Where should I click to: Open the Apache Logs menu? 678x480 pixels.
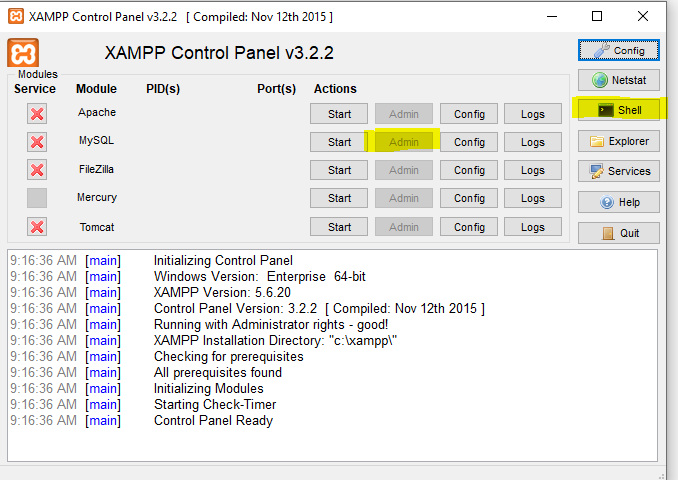tap(533, 114)
